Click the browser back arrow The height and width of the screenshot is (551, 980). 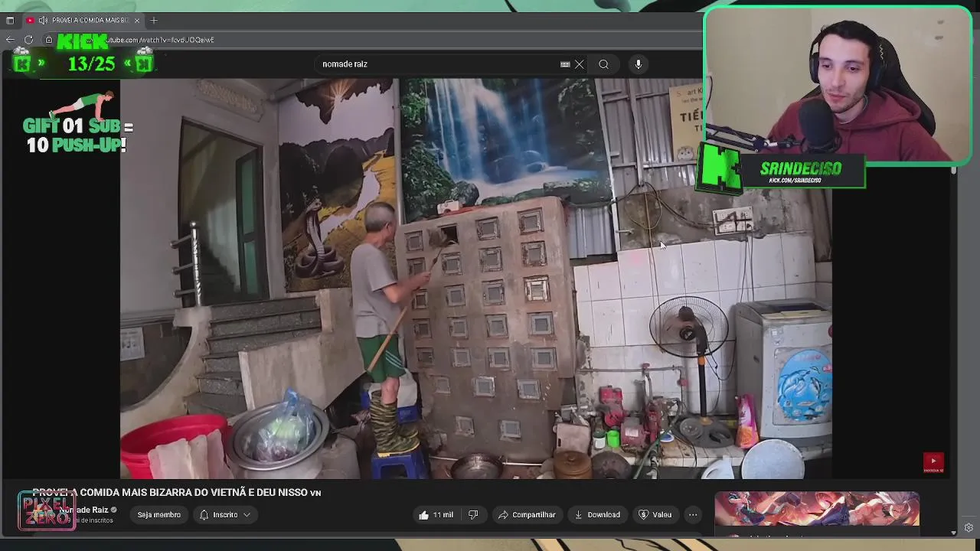[x=10, y=39]
